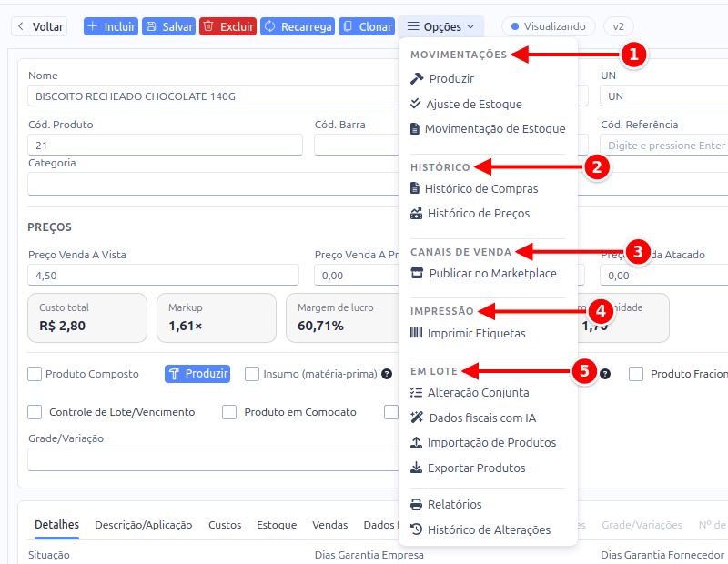This screenshot has height=564, width=728.
Task: Click the Clonar button
Action: click(367, 26)
